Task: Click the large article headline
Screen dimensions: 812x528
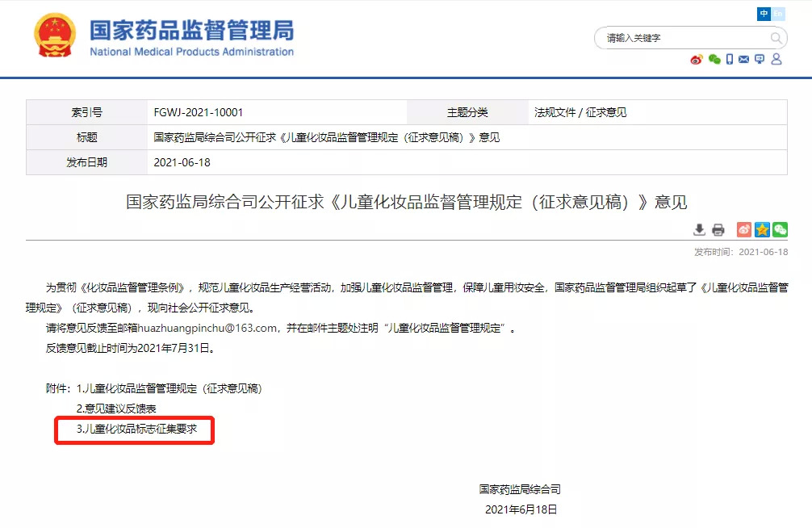Action: [x=407, y=202]
